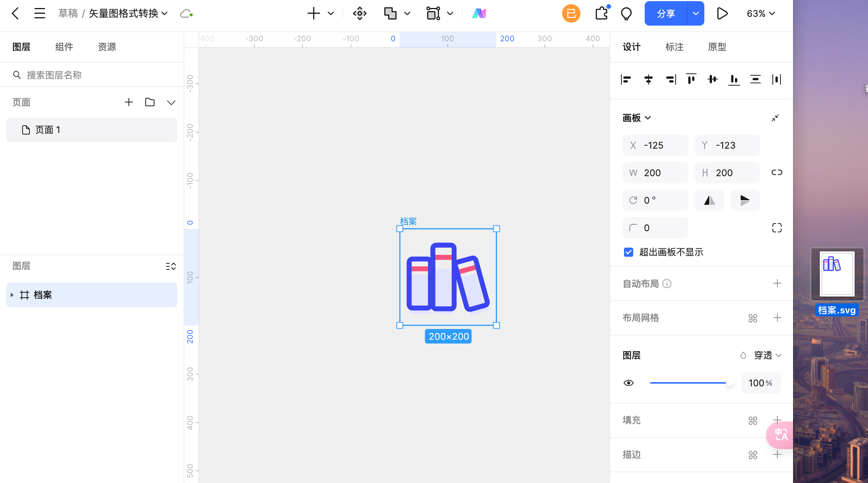868x483 pixels.
Task: Toggle constrain proportions link beside W and H
Action: pos(777,172)
